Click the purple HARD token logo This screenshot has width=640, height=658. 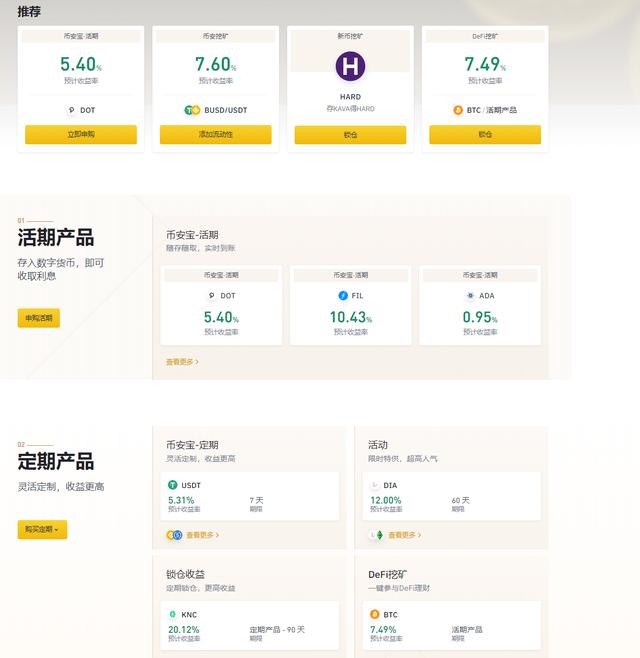(x=350, y=66)
